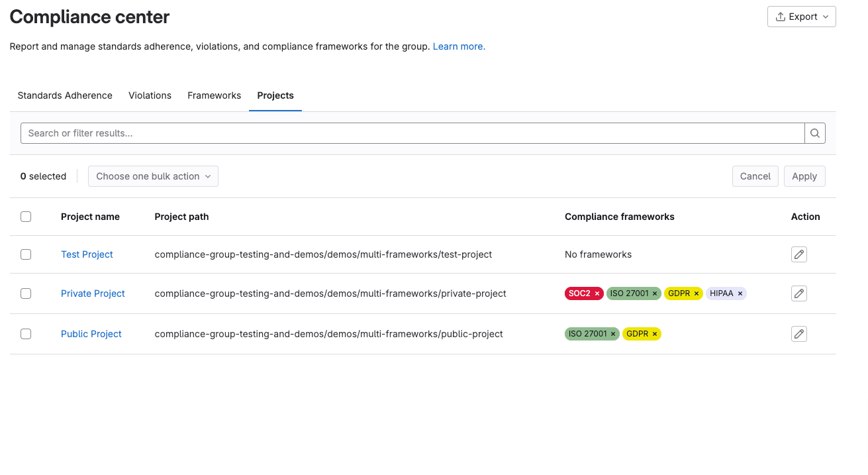
Task: Select the Test Project checkbox
Action: pyautogui.click(x=26, y=254)
